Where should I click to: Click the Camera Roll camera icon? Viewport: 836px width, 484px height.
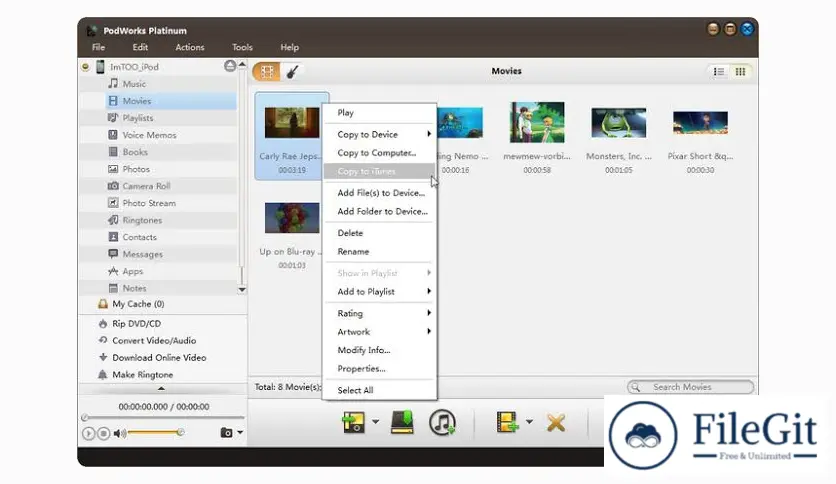[x=113, y=186]
